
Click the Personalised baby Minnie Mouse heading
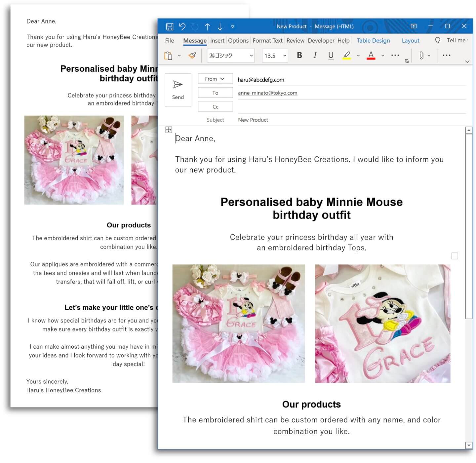[311, 208]
